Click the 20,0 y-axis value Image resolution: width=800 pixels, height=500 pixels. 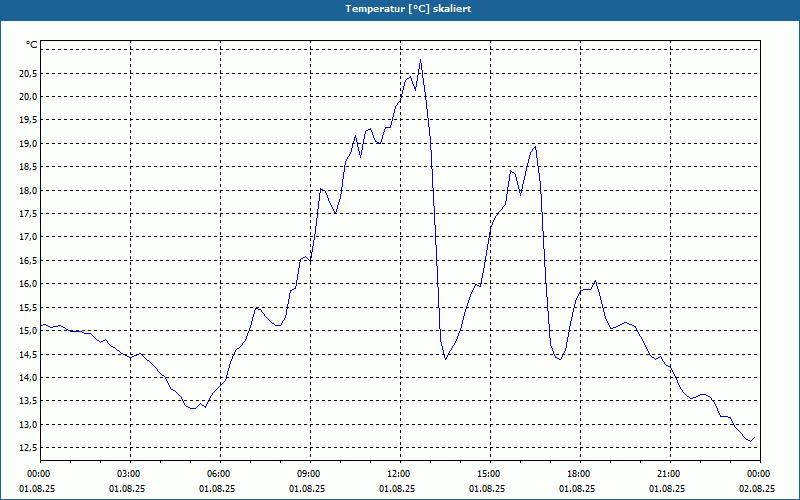click(28, 97)
